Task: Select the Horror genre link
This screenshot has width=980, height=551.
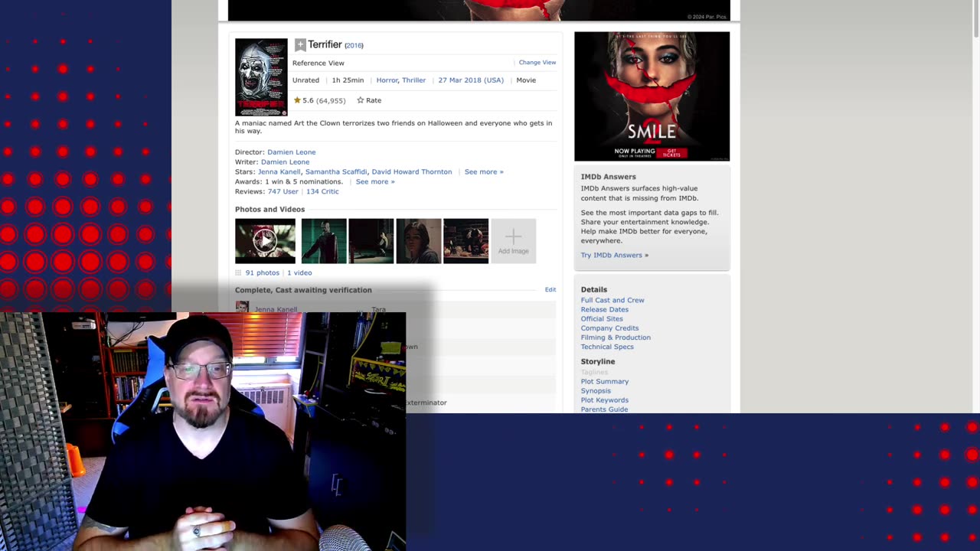Action: pos(387,80)
